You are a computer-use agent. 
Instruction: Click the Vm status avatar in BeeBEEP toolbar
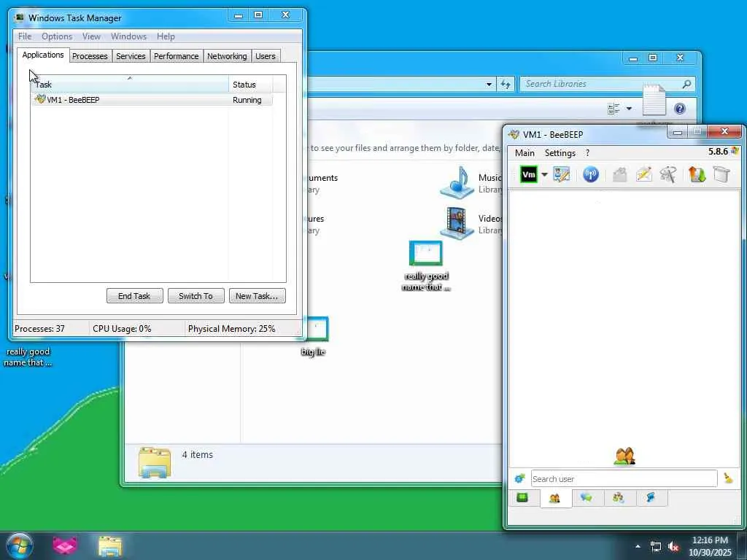528,175
